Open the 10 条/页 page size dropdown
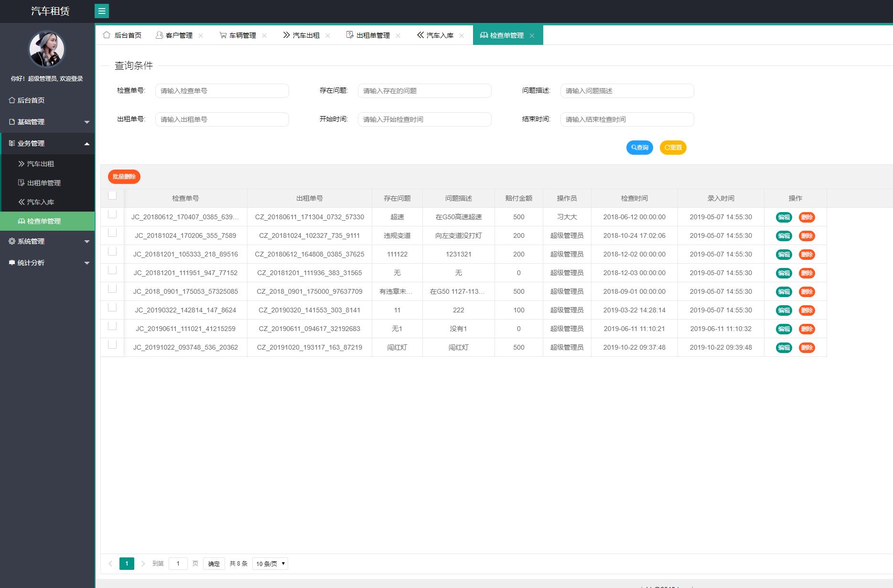893x588 pixels. pos(270,564)
